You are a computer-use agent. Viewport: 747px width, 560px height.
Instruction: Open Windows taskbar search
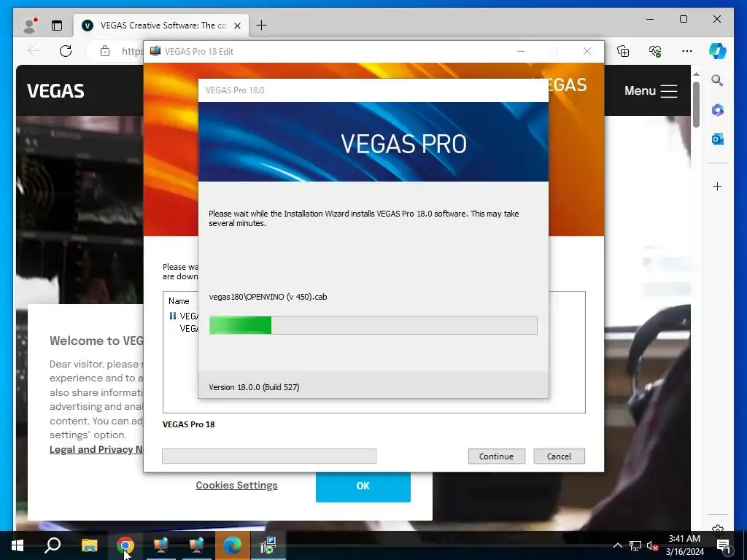pos(53,545)
